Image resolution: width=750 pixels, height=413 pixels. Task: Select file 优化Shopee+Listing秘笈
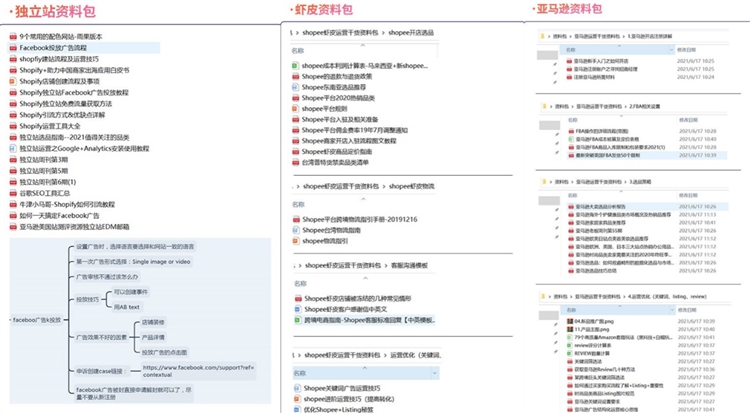click(338, 409)
